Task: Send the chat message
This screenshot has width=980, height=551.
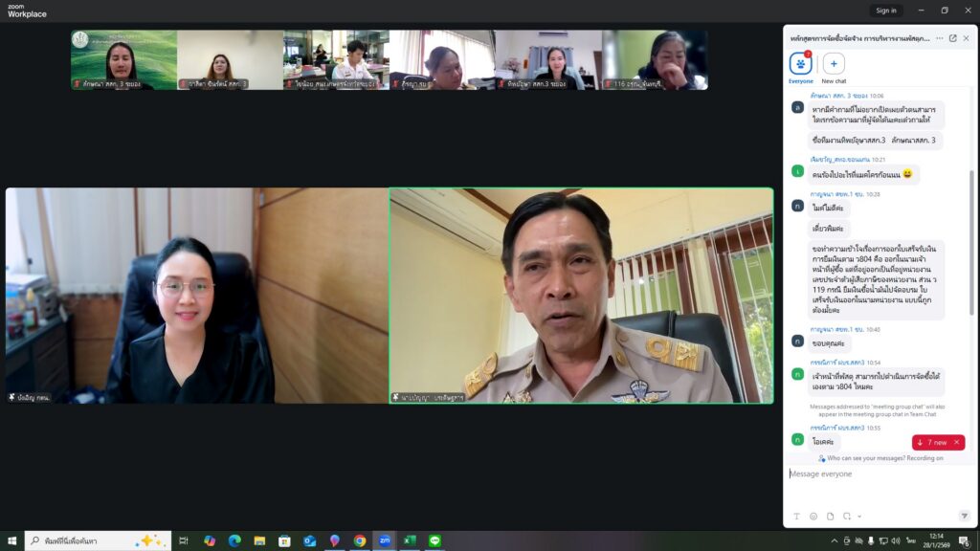Action: coord(964,517)
